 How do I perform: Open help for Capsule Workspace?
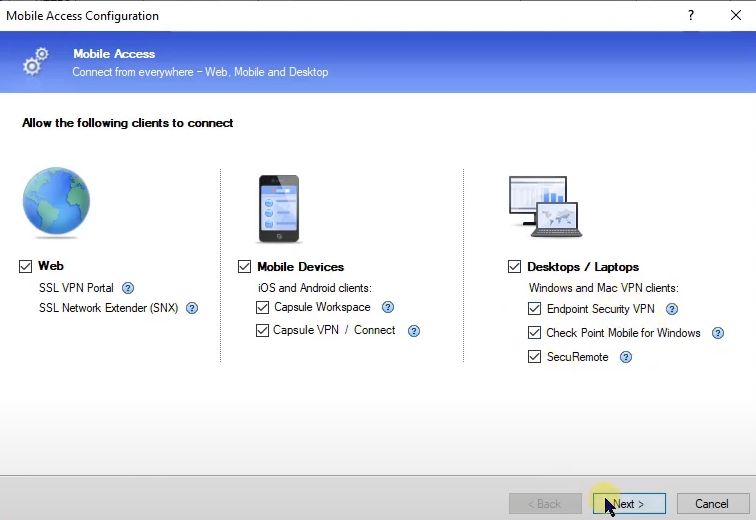[388, 307]
